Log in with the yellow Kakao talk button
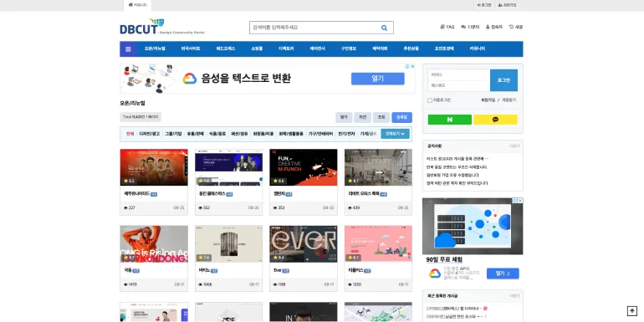This screenshot has height=322, width=644. (x=495, y=120)
